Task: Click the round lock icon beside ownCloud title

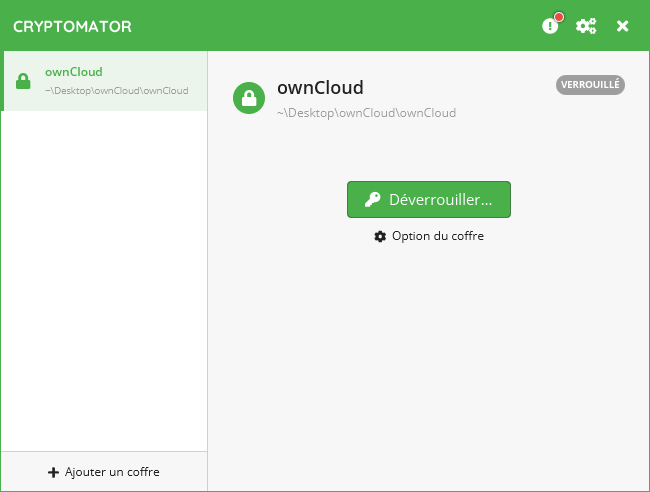Action: tap(249, 98)
